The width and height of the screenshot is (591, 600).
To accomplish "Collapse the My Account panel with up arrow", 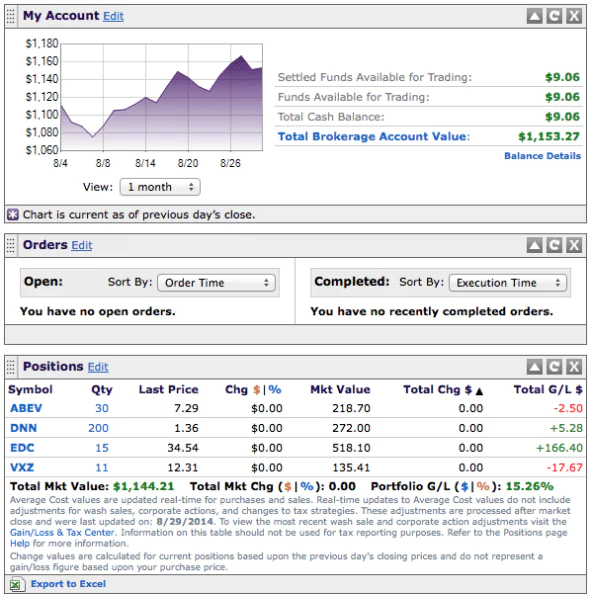I will pyautogui.click(x=534, y=16).
